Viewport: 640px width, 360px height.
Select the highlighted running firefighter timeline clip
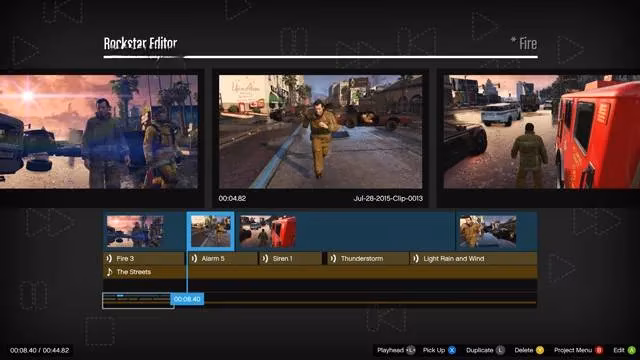211,231
